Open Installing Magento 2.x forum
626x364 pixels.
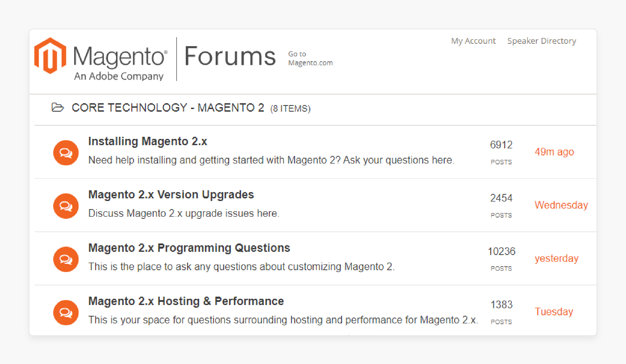point(148,141)
